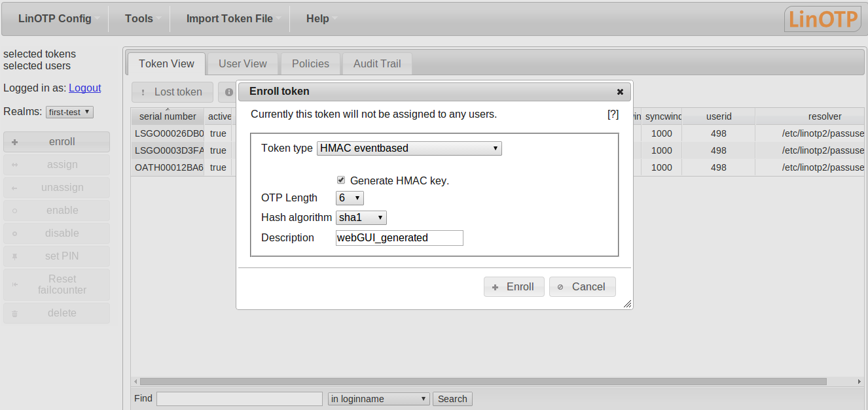Click the 'selected users' label

37,66
